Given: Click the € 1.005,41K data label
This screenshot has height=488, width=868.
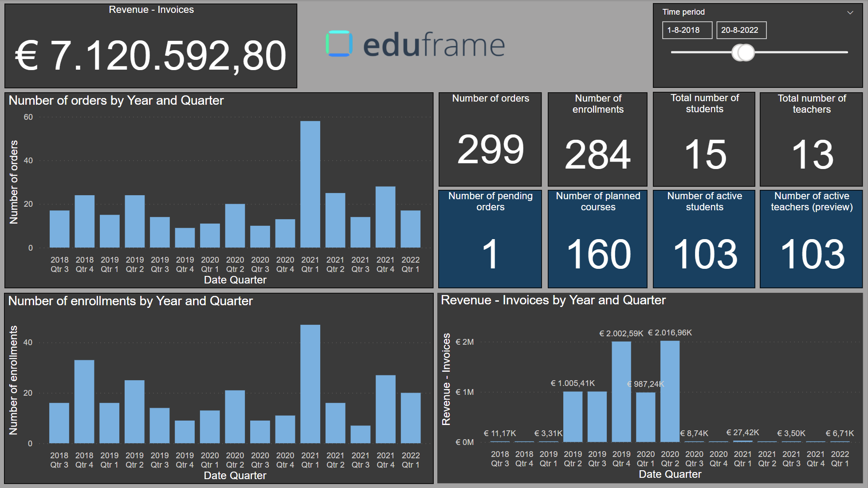Looking at the screenshot, I should (x=573, y=383).
